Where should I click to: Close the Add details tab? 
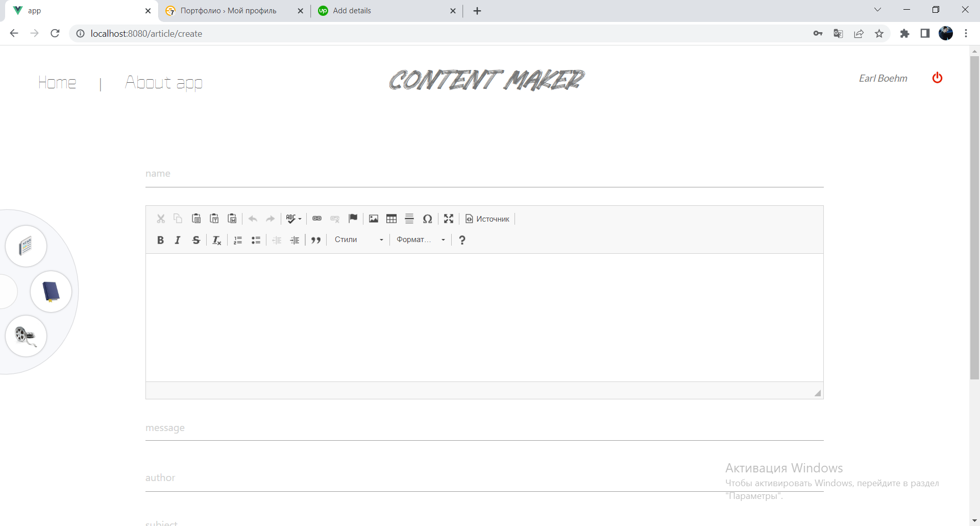(x=453, y=11)
